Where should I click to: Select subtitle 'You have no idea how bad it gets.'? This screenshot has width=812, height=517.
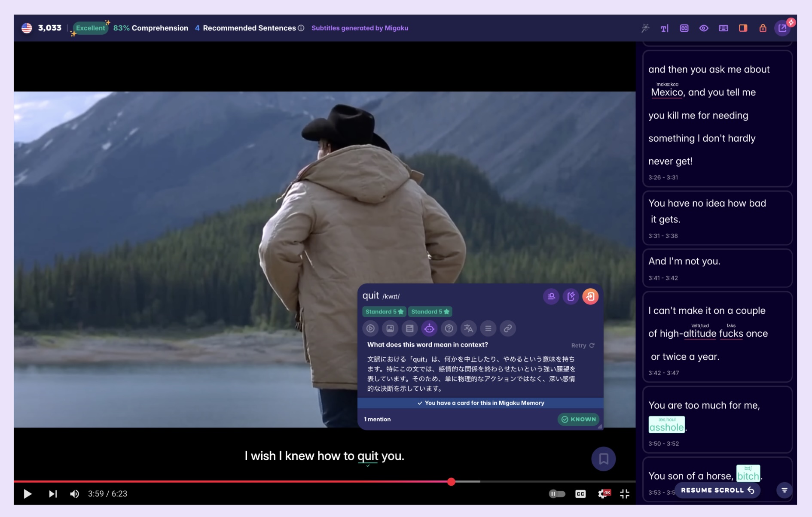(717, 218)
